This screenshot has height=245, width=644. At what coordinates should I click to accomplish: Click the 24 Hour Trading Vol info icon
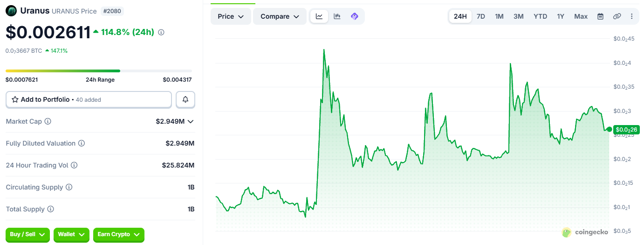tap(74, 165)
